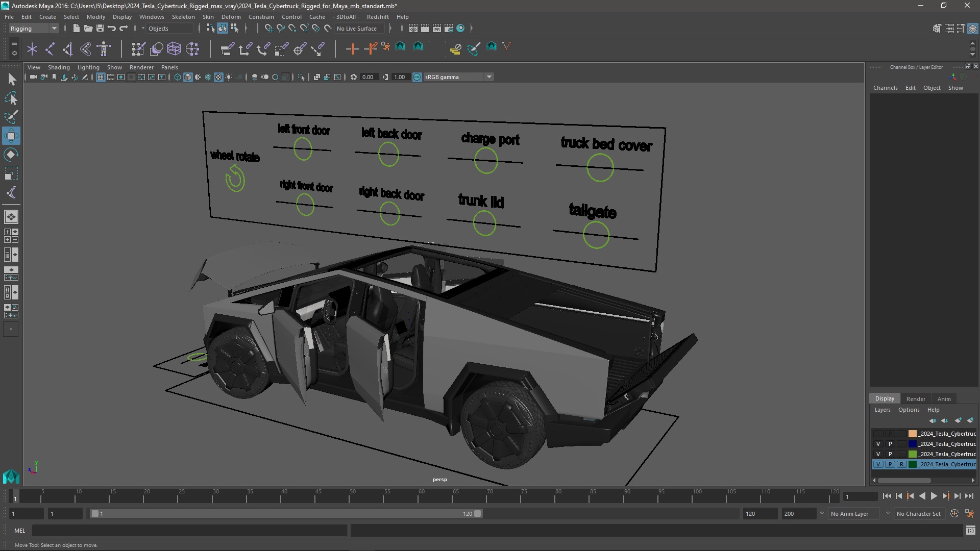Image resolution: width=980 pixels, height=551 pixels.
Task: Open the Rigging menu set dropdown
Action: (x=34, y=29)
